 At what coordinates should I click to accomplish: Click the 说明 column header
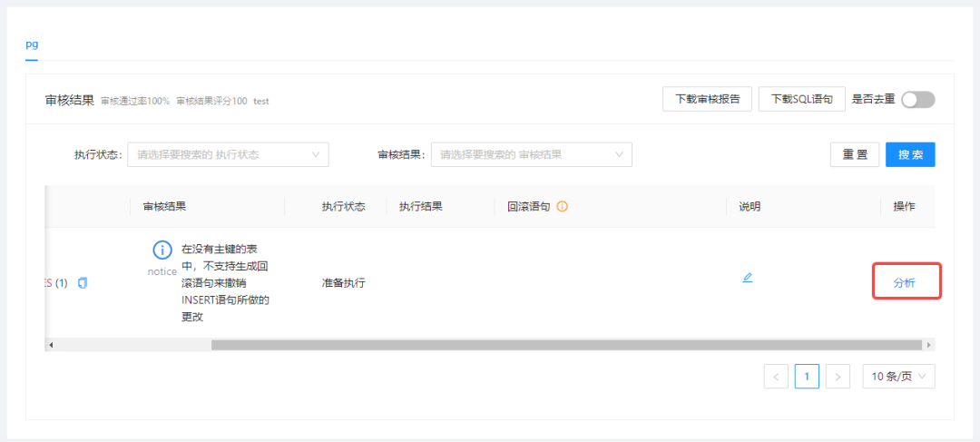click(x=750, y=206)
